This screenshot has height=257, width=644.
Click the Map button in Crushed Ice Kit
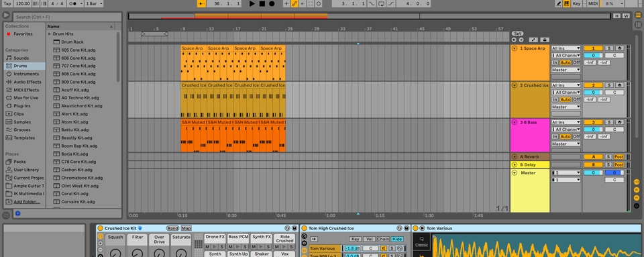186,228
